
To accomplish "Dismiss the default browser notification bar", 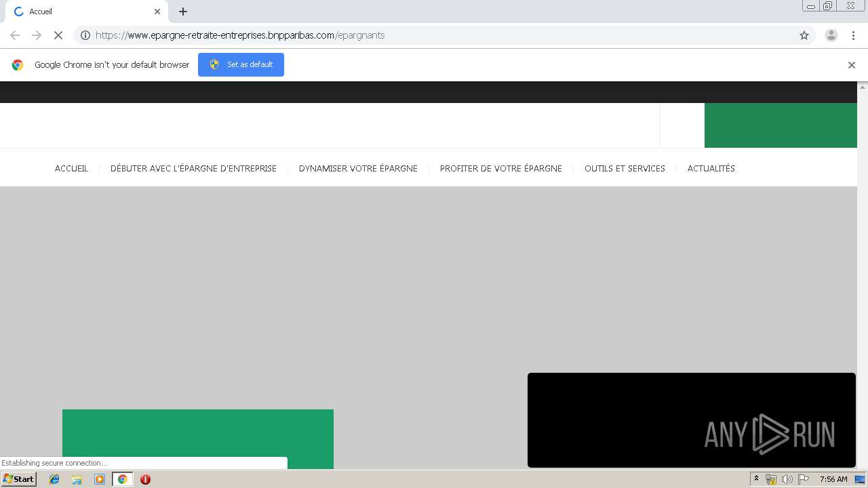I will [852, 65].
